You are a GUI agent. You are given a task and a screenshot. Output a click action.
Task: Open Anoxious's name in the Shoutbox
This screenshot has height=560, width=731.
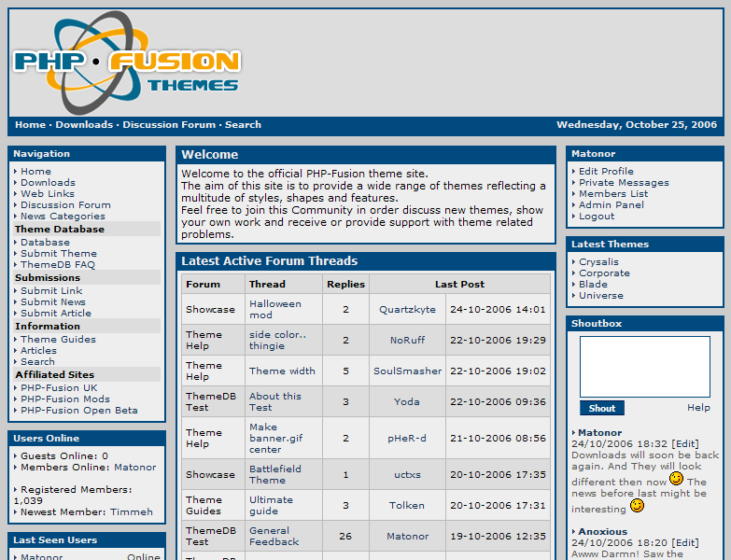602,532
